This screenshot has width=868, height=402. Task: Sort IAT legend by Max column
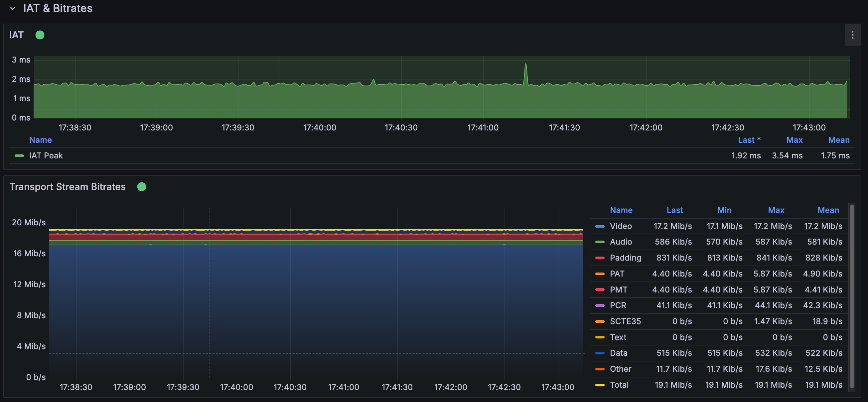point(794,140)
